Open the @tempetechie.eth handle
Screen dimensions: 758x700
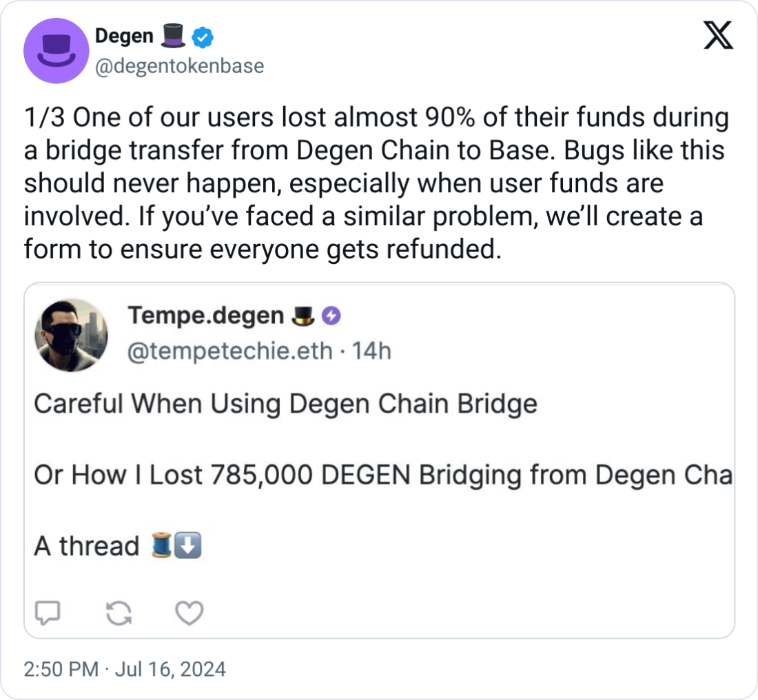(x=230, y=351)
